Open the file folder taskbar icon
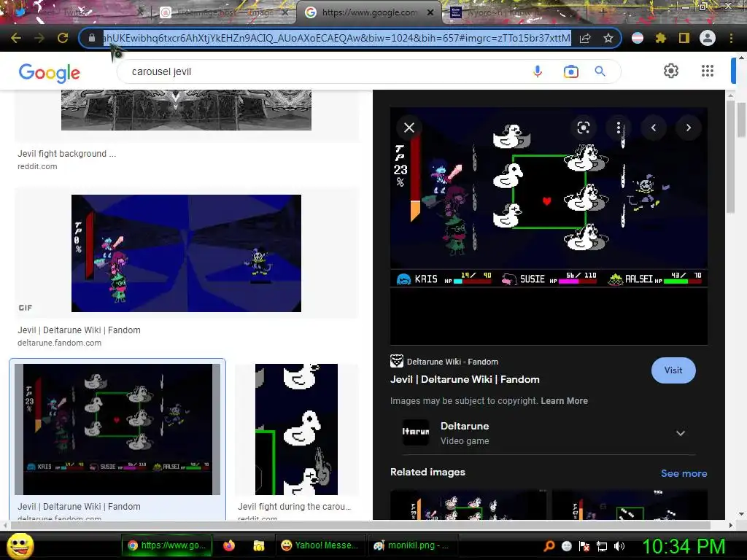 [259, 545]
